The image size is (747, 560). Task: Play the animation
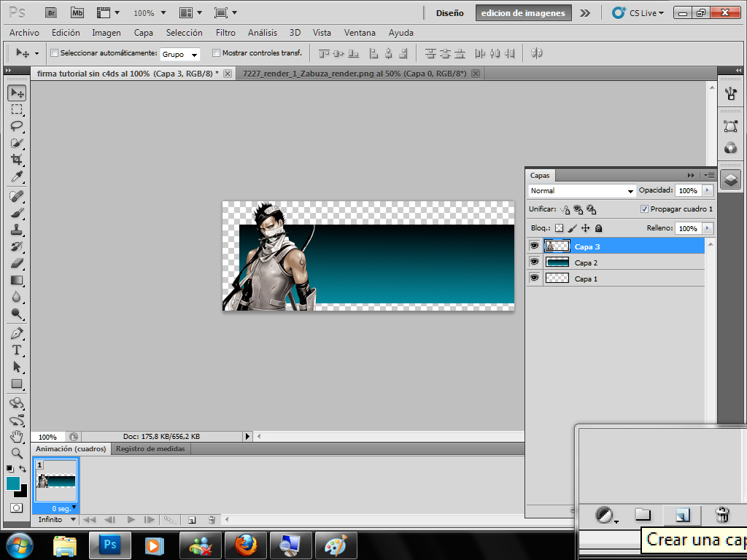click(131, 519)
